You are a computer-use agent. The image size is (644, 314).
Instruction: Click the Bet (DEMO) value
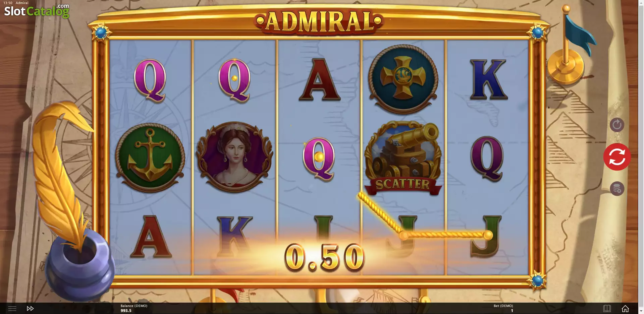coord(512,311)
